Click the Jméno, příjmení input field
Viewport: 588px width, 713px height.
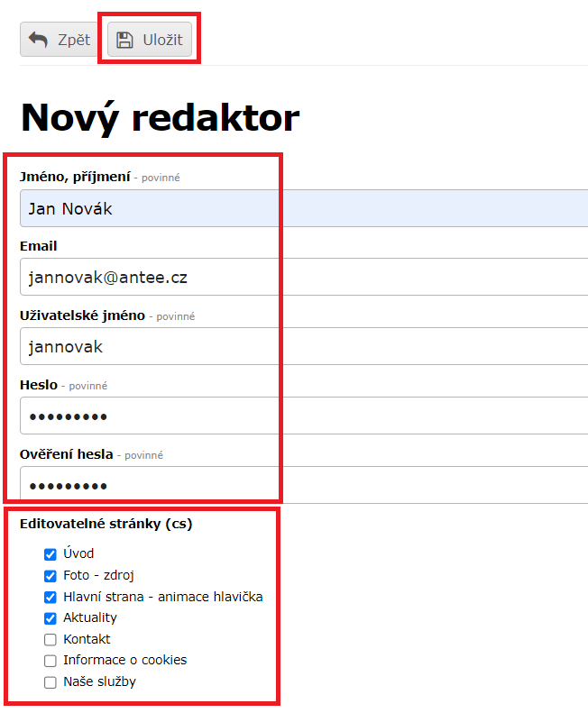[303, 209]
